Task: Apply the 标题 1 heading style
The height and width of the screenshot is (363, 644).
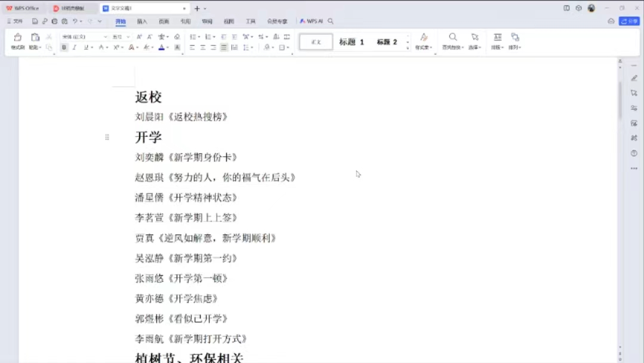Action: point(352,42)
